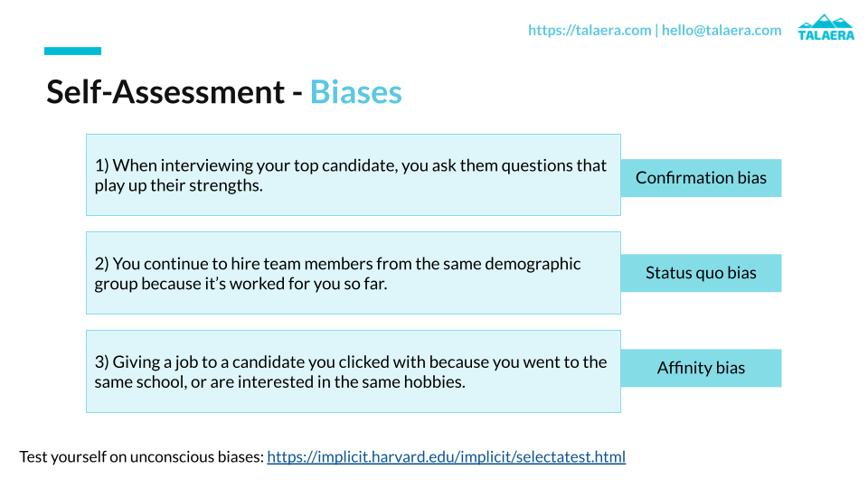Click the Test yourself on unconscious biases text

tap(141, 457)
